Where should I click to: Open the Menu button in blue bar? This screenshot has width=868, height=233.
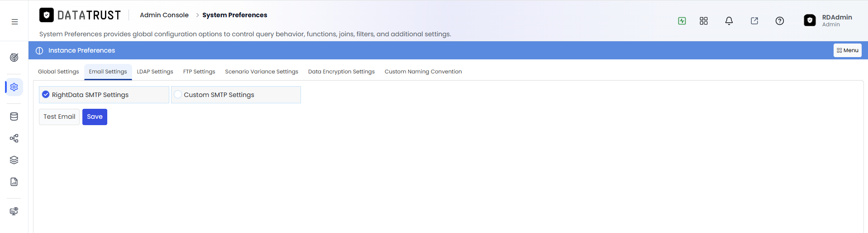(x=848, y=50)
